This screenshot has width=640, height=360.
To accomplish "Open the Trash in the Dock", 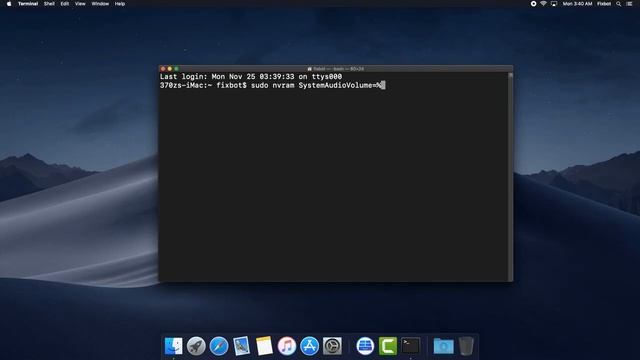I will (x=466, y=346).
